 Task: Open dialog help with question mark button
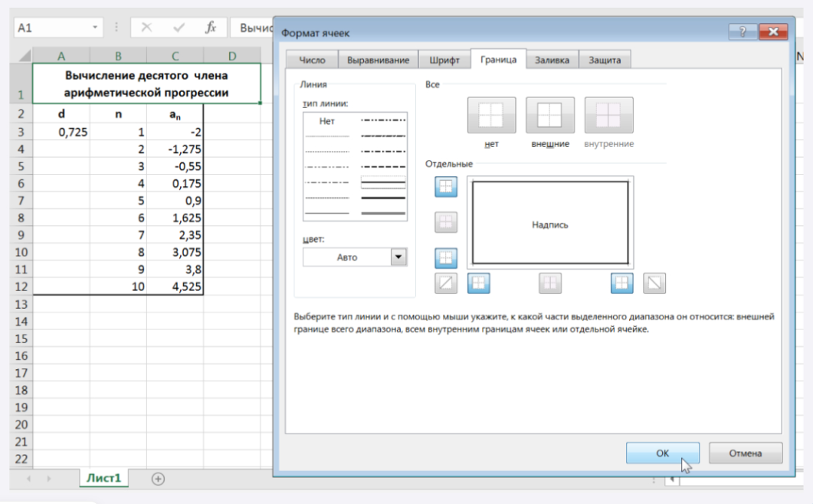(x=742, y=31)
